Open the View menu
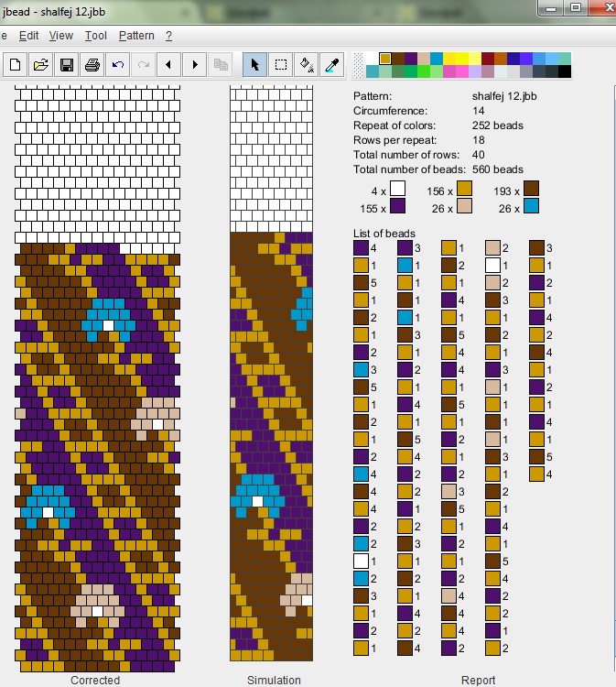616x687 pixels. click(60, 36)
